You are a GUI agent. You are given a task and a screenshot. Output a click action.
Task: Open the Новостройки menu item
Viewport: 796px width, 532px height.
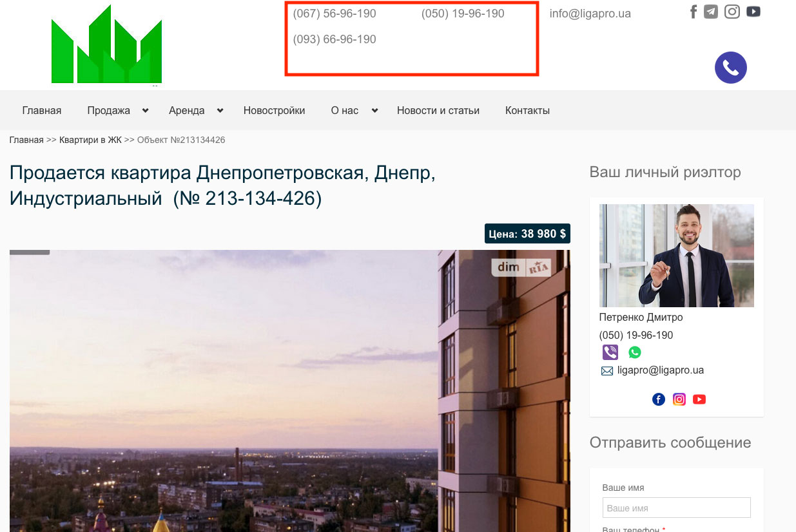point(275,111)
